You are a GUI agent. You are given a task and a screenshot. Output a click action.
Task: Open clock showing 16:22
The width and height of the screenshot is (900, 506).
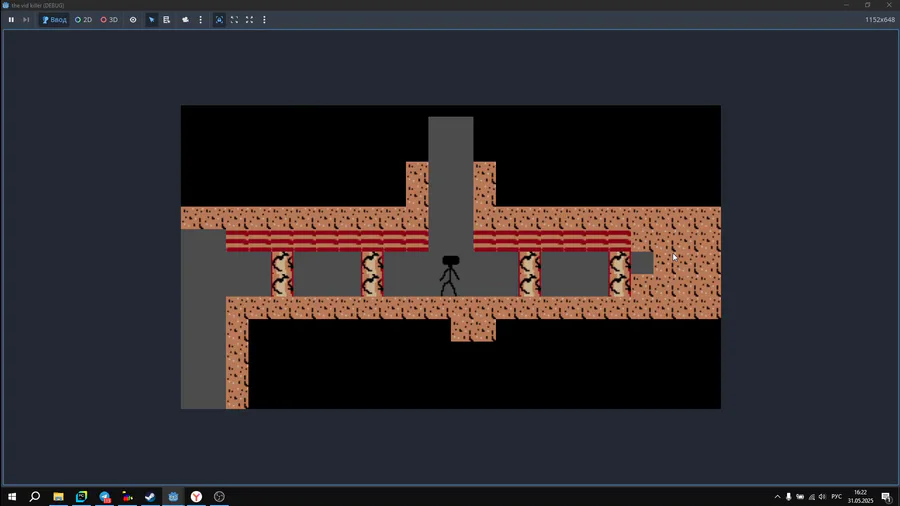(860, 496)
